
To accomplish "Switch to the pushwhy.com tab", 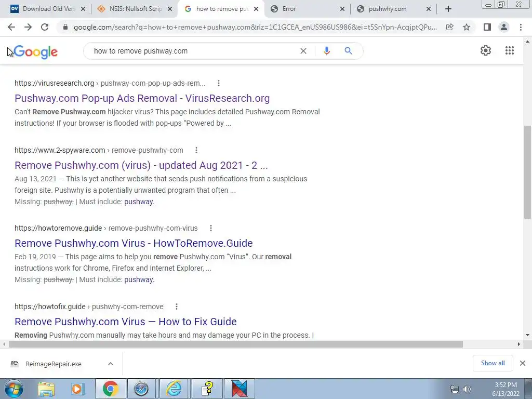I will tap(394, 9).
